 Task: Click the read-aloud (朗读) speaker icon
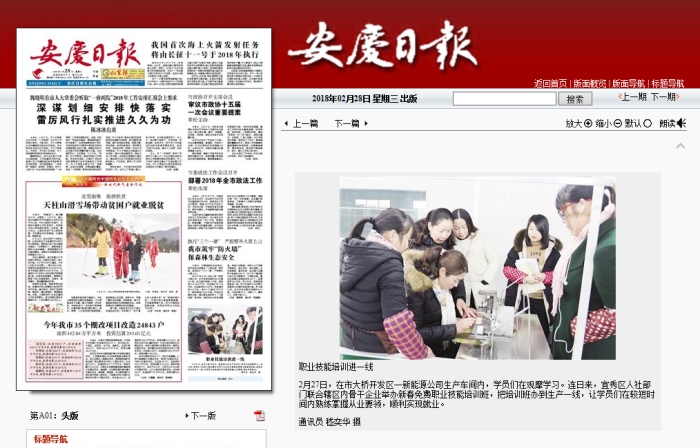point(682,124)
